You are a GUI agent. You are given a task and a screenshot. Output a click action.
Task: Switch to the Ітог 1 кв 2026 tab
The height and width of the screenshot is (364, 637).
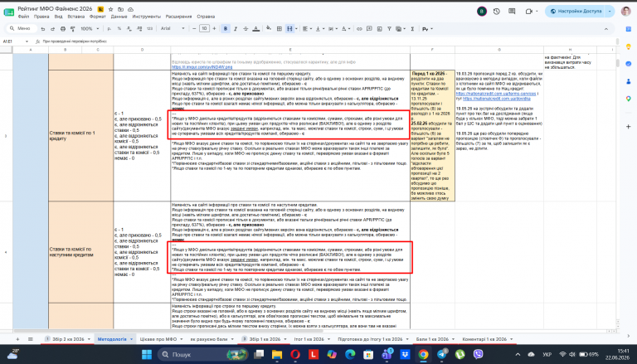309,339
